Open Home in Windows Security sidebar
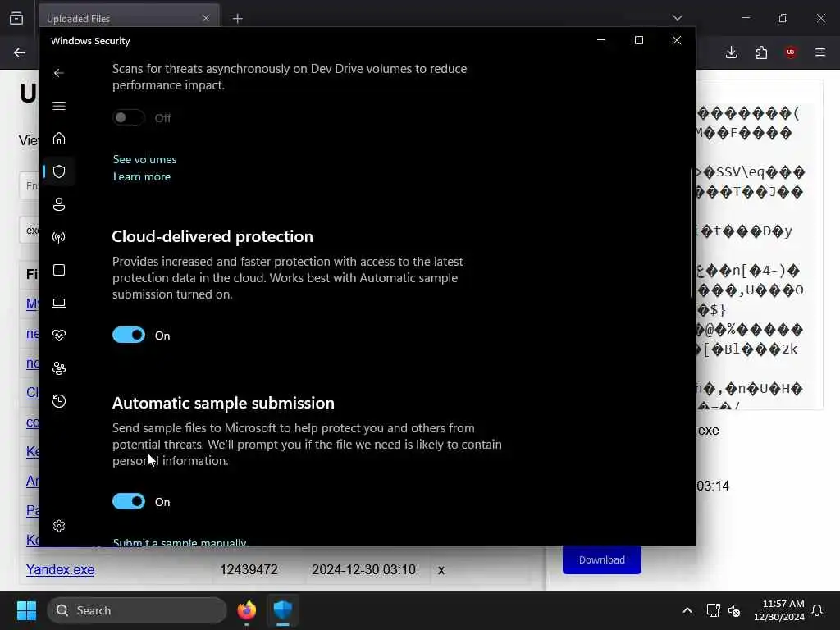The image size is (840, 630). [59, 139]
